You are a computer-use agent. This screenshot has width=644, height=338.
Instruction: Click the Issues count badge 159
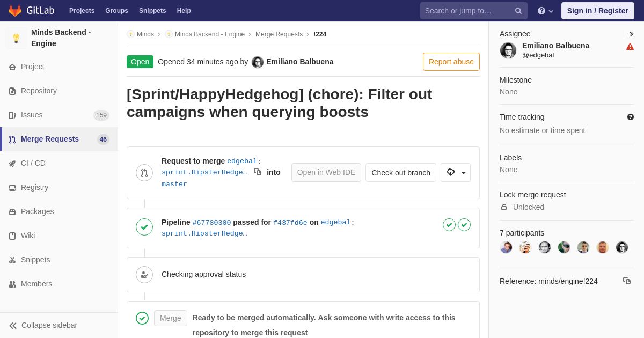click(x=101, y=115)
